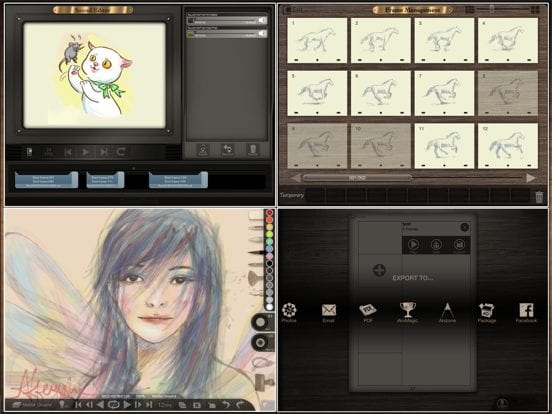Play the sound editor preview
This screenshot has height=414, width=552.
pos(85,152)
